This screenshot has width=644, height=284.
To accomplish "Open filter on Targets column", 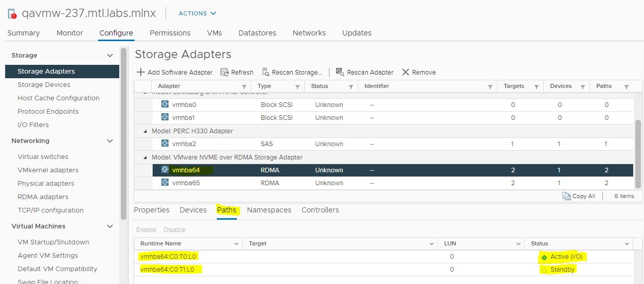I will (536, 86).
